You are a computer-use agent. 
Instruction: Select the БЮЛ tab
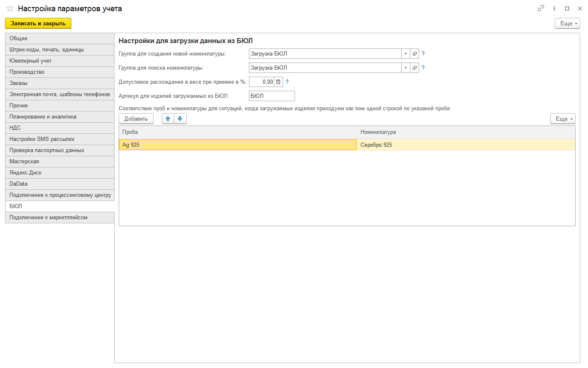[x=60, y=206]
